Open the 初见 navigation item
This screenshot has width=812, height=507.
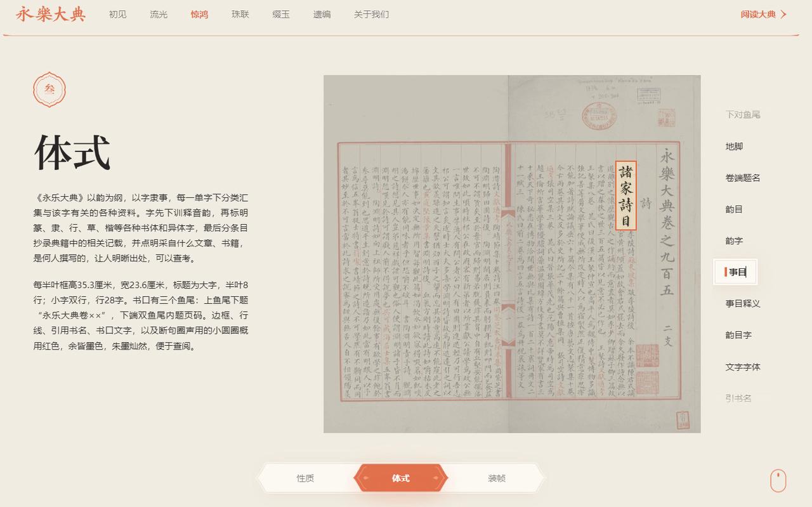click(117, 14)
